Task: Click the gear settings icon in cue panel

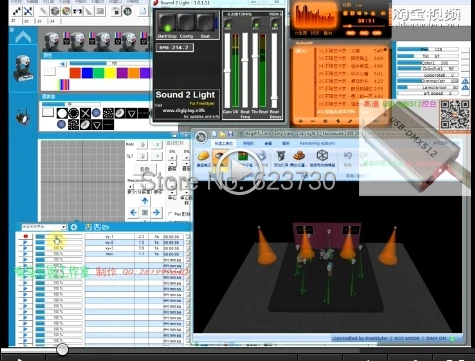Action: click(74, 227)
